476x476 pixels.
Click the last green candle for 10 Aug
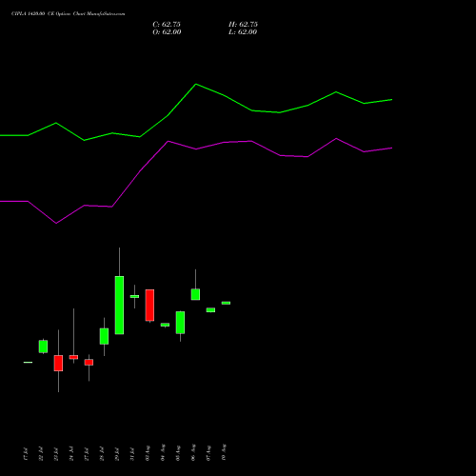click(226, 303)
